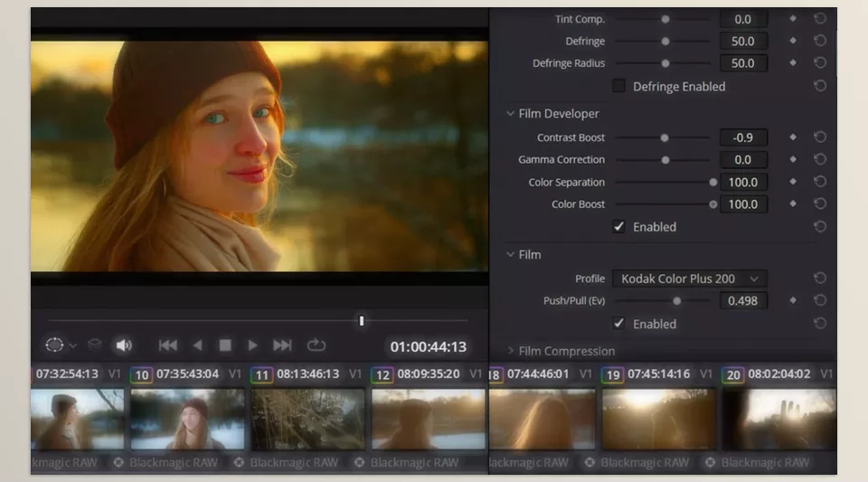Select clip 19 thumbnail
The height and width of the screenshot is (482, 868).
click(x=659, y=419)
